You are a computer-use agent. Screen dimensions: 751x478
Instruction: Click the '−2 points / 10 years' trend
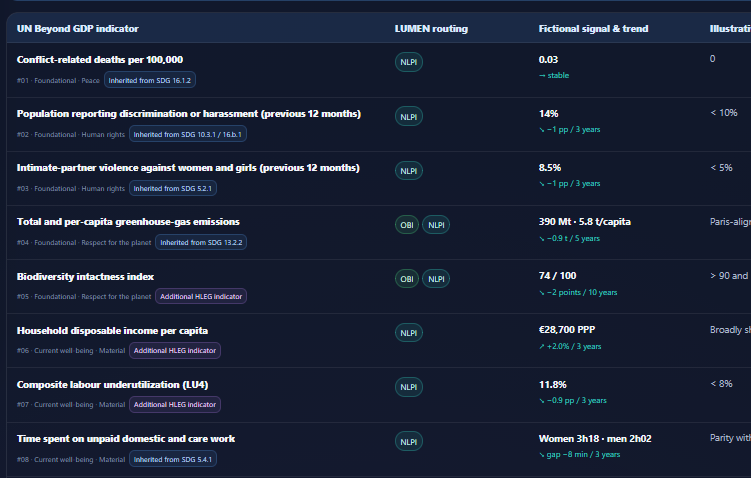point(578,292)
